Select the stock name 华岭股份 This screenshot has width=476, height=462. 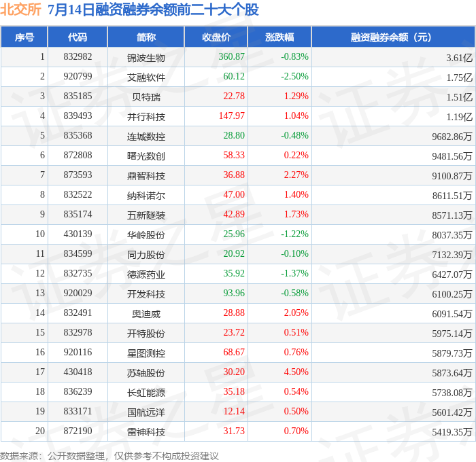tap(146, 235)
